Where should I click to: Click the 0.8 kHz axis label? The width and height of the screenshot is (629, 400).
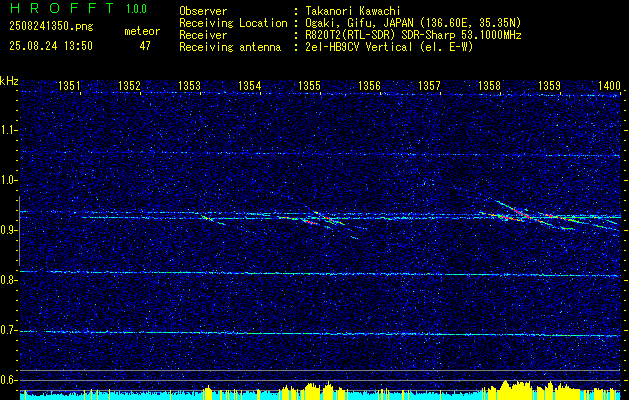click(x=8, y=280)
